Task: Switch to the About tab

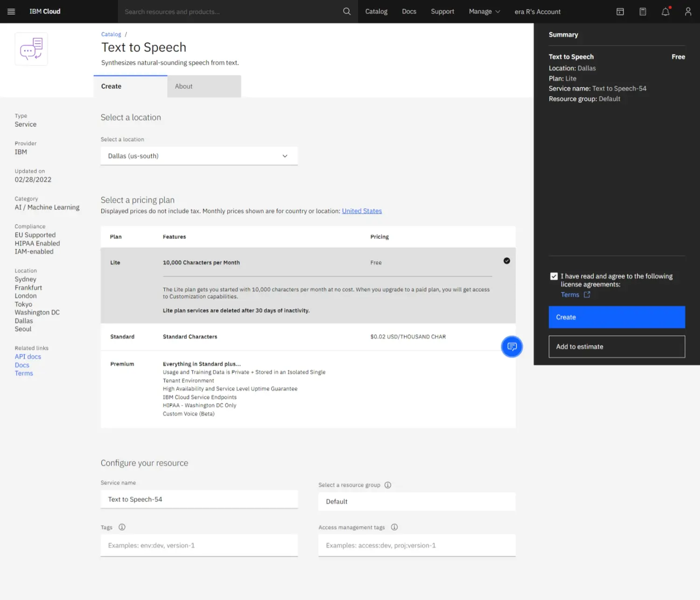Action: [x=204, y=86]
